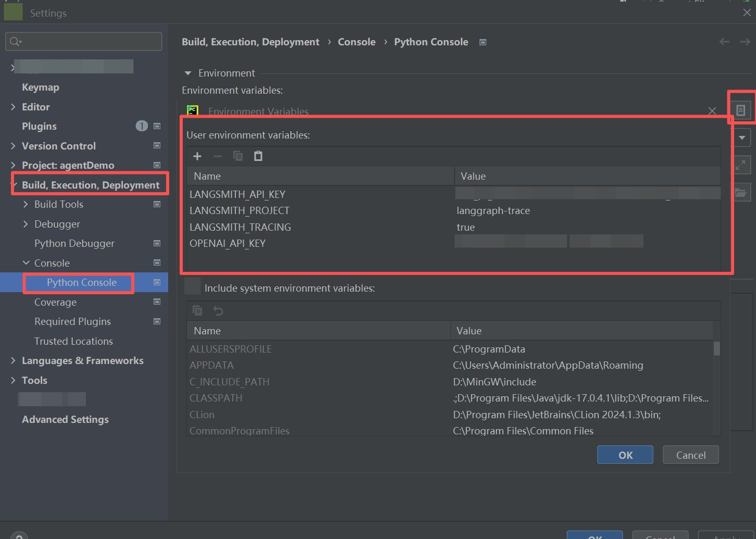Open the Plugins settings page
Image resolution: width=756 pixels, height=539 pixels.
(39, 127)
